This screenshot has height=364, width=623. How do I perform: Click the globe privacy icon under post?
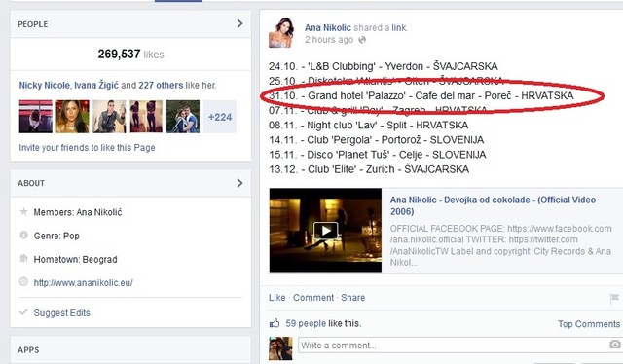362,40
